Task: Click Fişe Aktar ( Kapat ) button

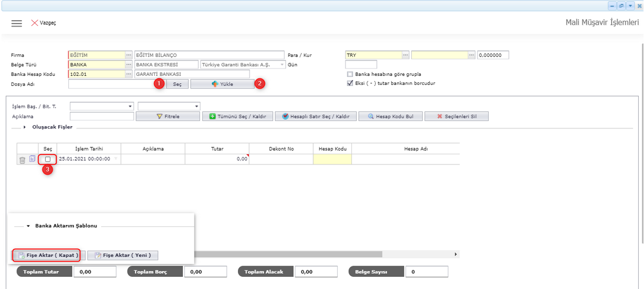Action: coord(48,256)
